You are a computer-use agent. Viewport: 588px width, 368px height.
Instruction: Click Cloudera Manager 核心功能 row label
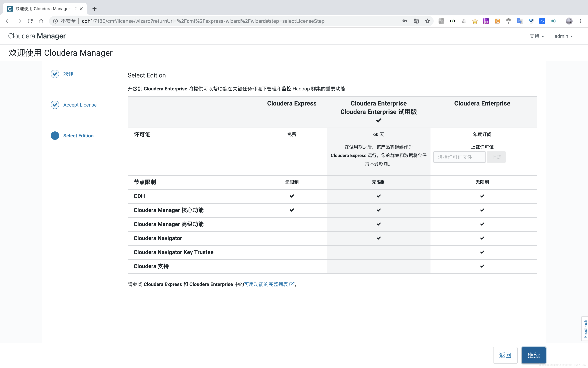pyautogui.click(x=169, y=210)
